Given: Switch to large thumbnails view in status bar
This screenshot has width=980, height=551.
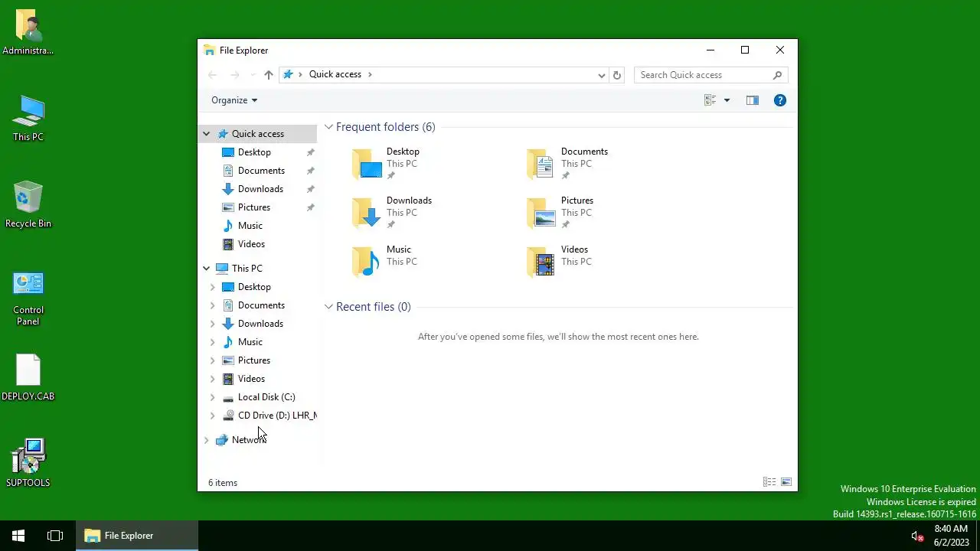Looking at the screenshot, I should point(786,482).
